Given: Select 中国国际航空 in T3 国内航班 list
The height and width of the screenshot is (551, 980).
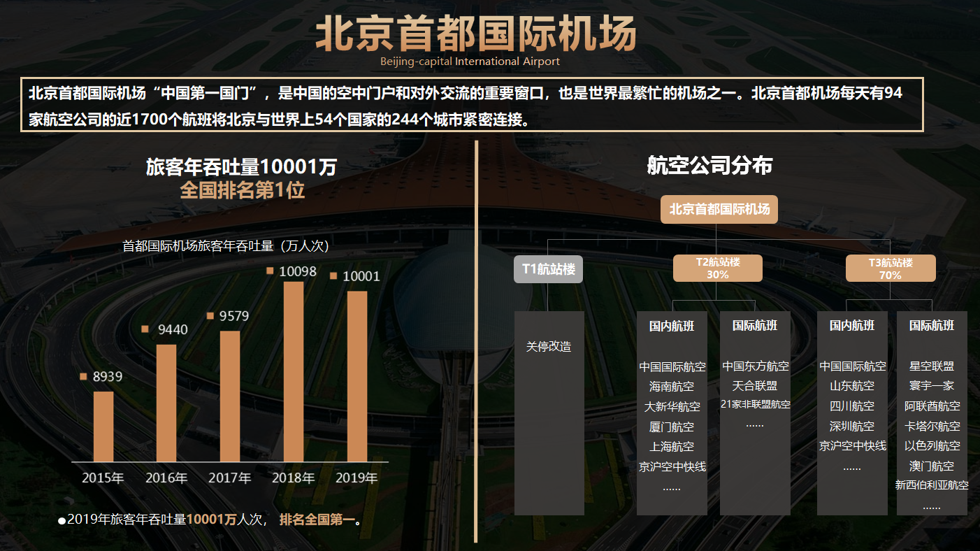Looking at the screenshot, I should point(853,366).
